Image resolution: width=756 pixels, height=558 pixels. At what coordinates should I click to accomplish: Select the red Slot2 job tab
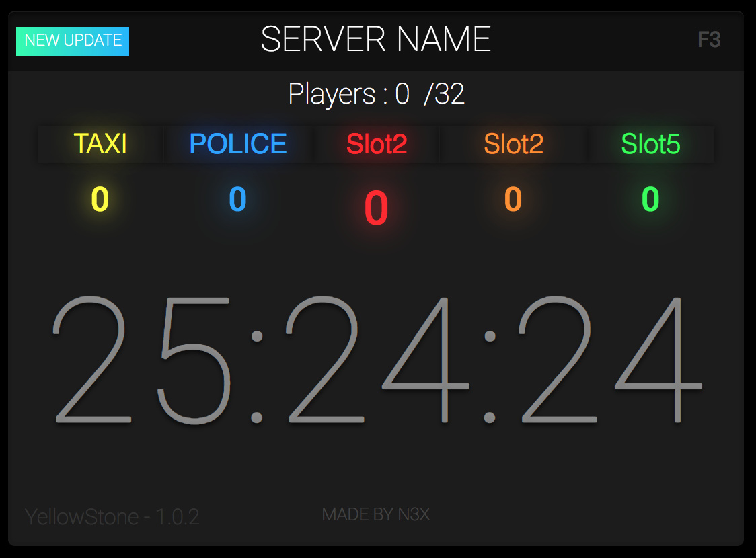click(x=377, y=144)
